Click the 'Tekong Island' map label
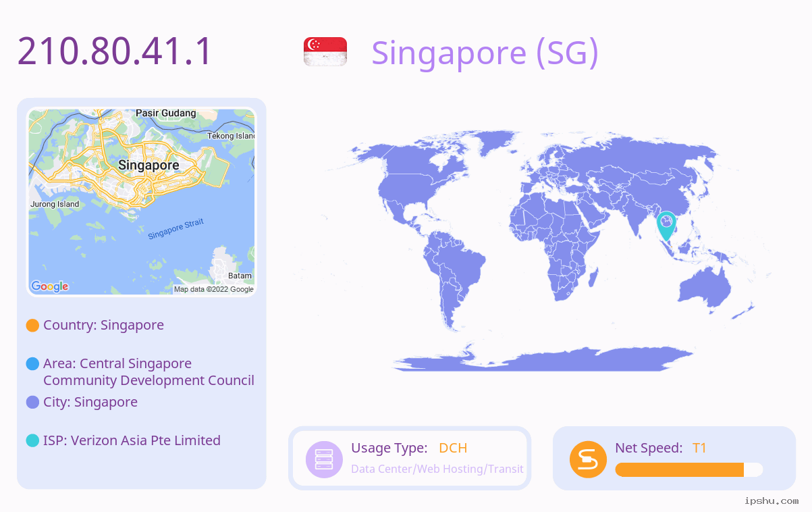This screenshot has width=812, height=512. pyautogui.click(x=230, y=136)
